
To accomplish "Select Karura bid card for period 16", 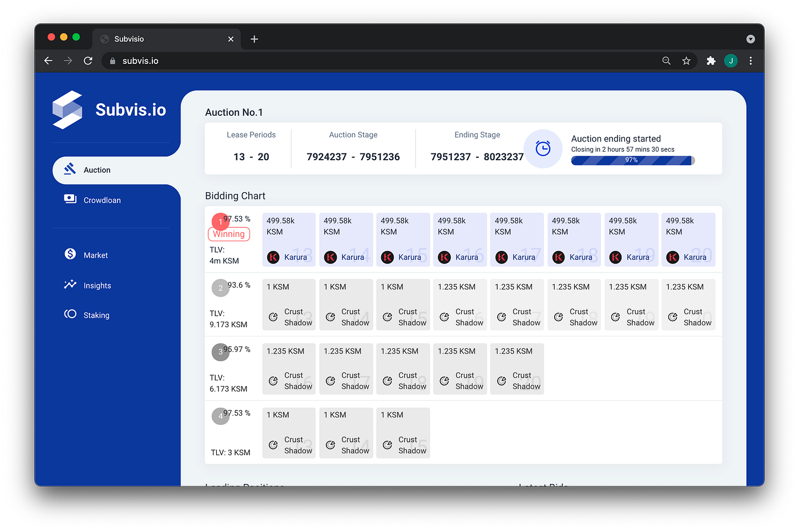I will pos(460,239).
